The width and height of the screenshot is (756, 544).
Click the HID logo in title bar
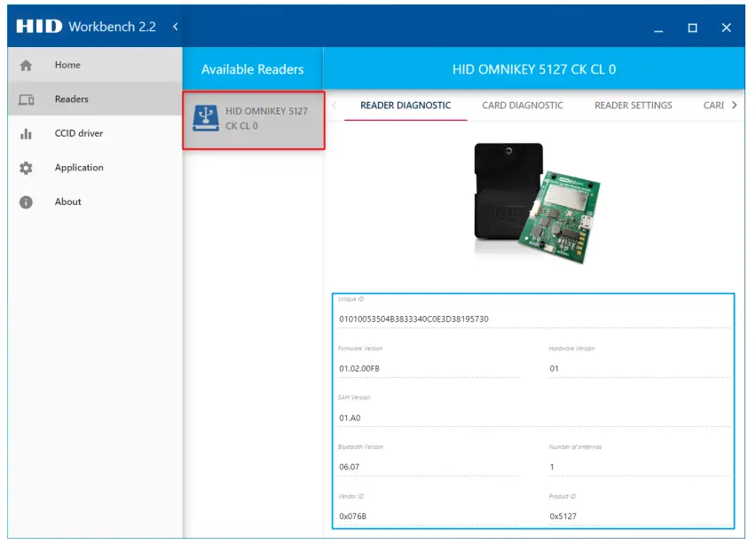tap(39, 26)
